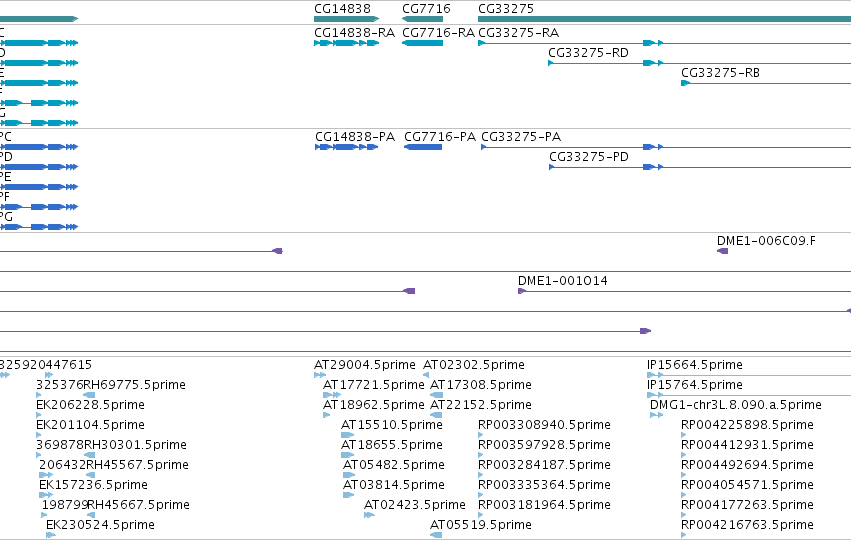Click the CG33275-RD transcript label

point(588,53)
